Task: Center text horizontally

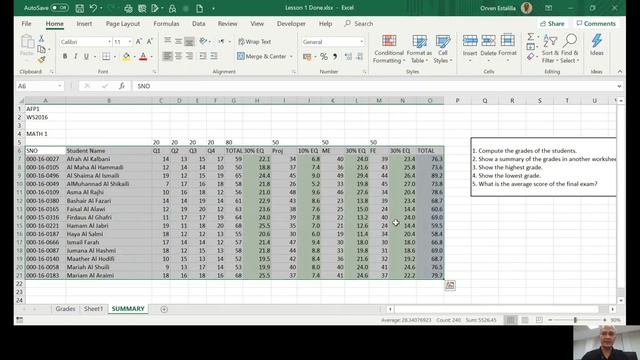Action: [178, 56]
